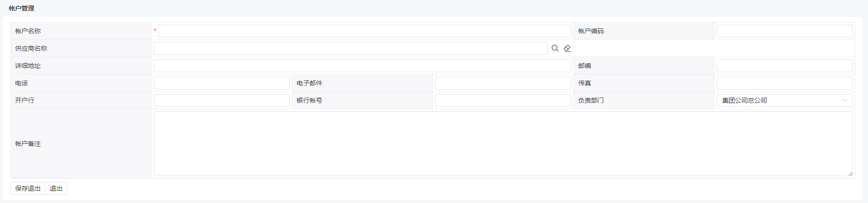Click the 帐户管理 page title
868x203 pixels.
pyautogui.click(x=21, y=8)
